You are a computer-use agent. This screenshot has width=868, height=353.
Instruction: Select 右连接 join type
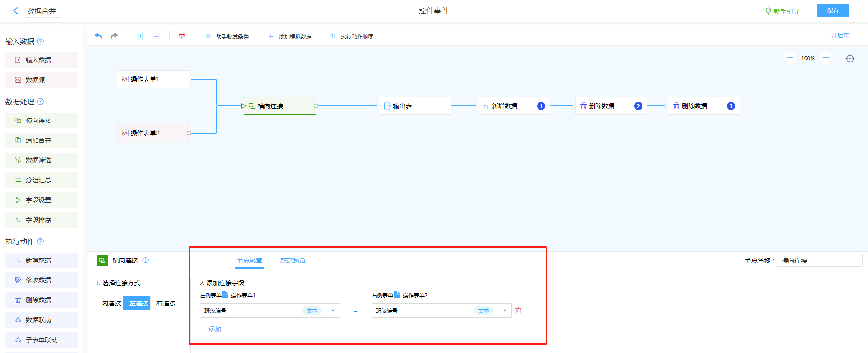[x=166, y=303]
